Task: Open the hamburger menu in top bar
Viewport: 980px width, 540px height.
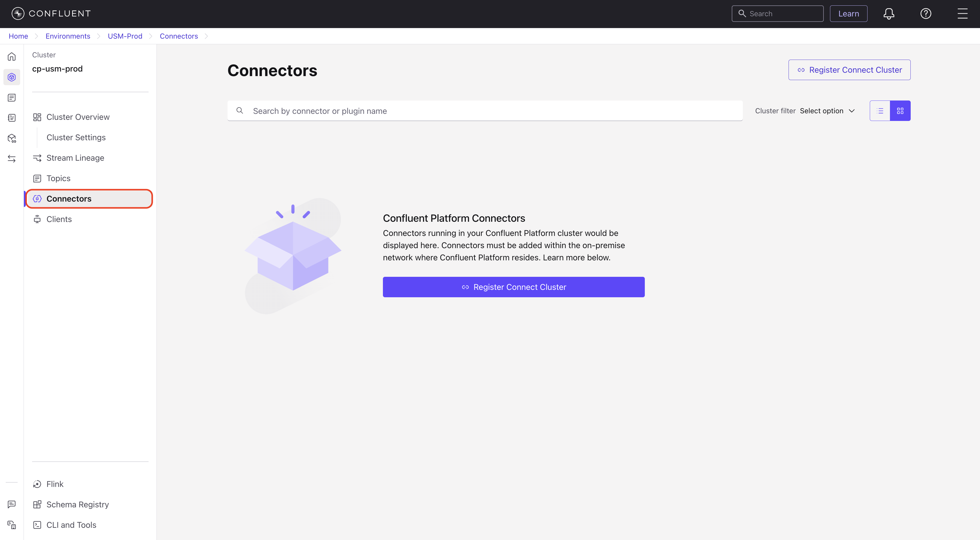Action: tap(962, 14)
